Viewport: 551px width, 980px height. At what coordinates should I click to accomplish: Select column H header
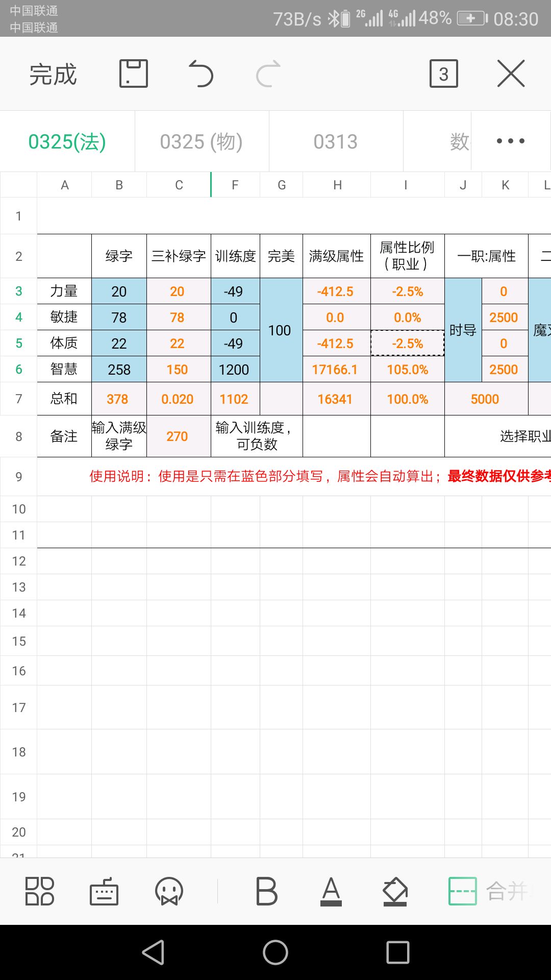pyautogui.click(x=337, y=185)
